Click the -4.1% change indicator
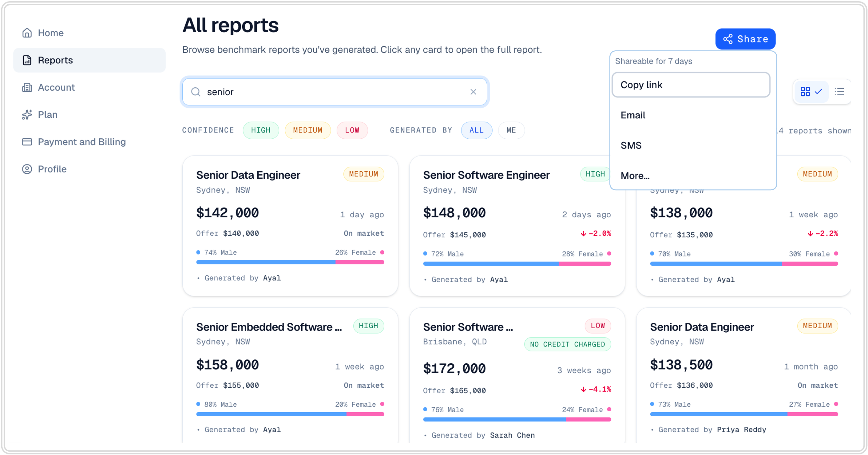The width and height of the screenshot is (868, 455). pos(596,389)
